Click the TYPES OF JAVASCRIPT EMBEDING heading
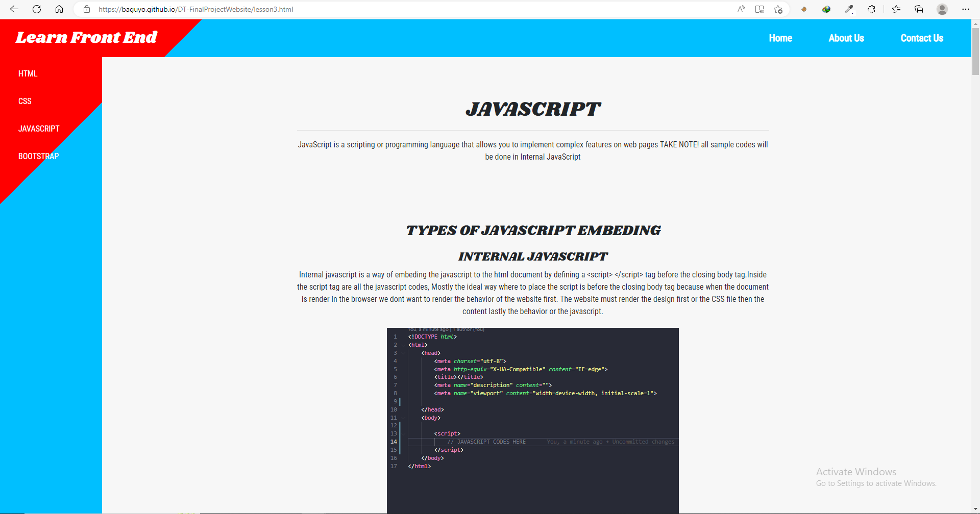 click(x=533, y=230)
